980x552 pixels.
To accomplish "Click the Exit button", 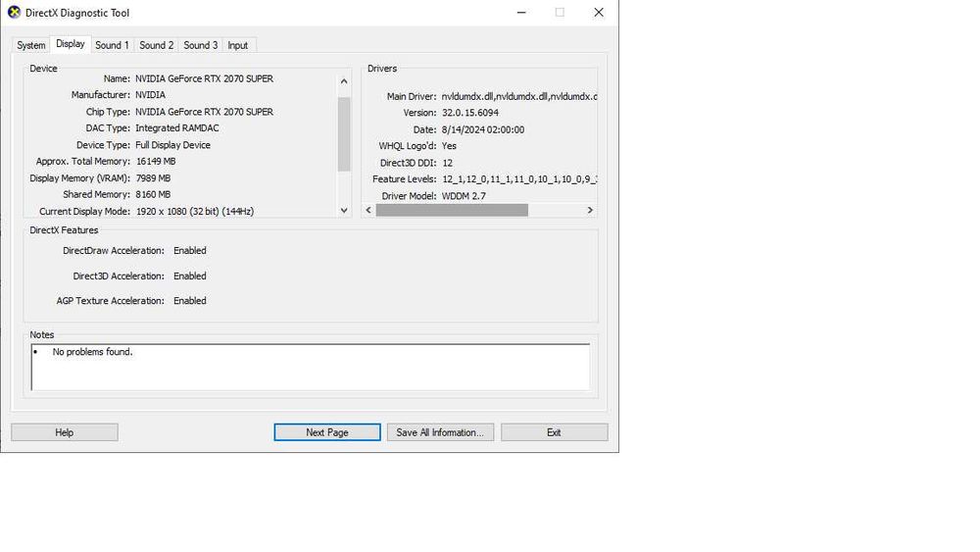I will coord(554,432).
